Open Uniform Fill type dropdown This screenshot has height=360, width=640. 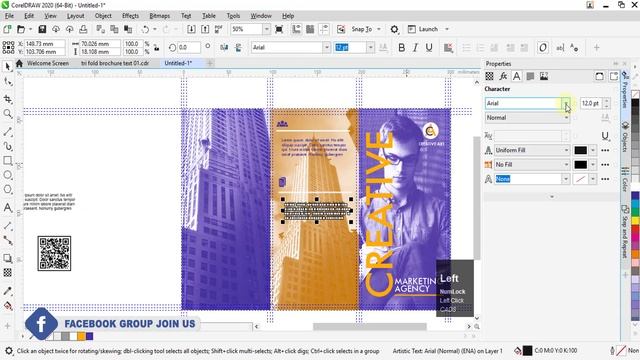(566, 150)
